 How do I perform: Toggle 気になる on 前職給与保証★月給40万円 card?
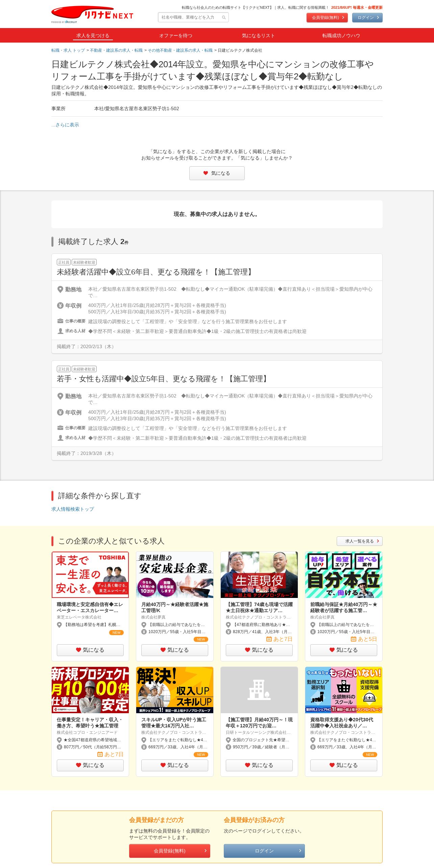[344, 650]
